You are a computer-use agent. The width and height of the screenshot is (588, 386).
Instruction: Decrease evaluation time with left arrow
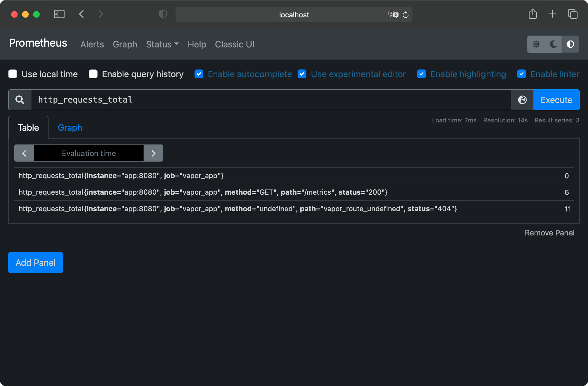24,153
